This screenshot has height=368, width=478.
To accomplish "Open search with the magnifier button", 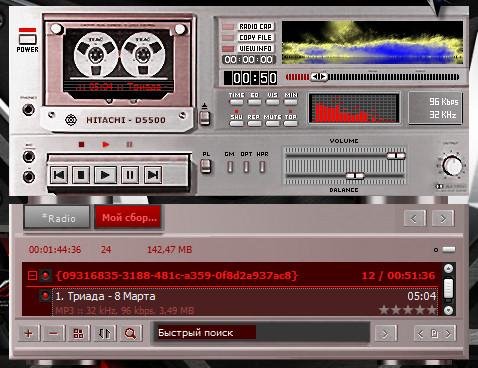I will pos(130,333).
